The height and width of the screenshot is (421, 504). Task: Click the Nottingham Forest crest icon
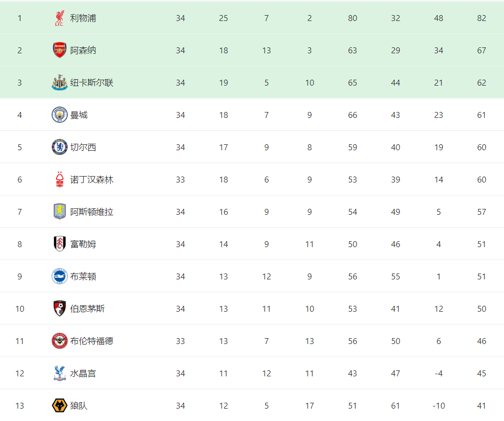click(x=60, y=179)
